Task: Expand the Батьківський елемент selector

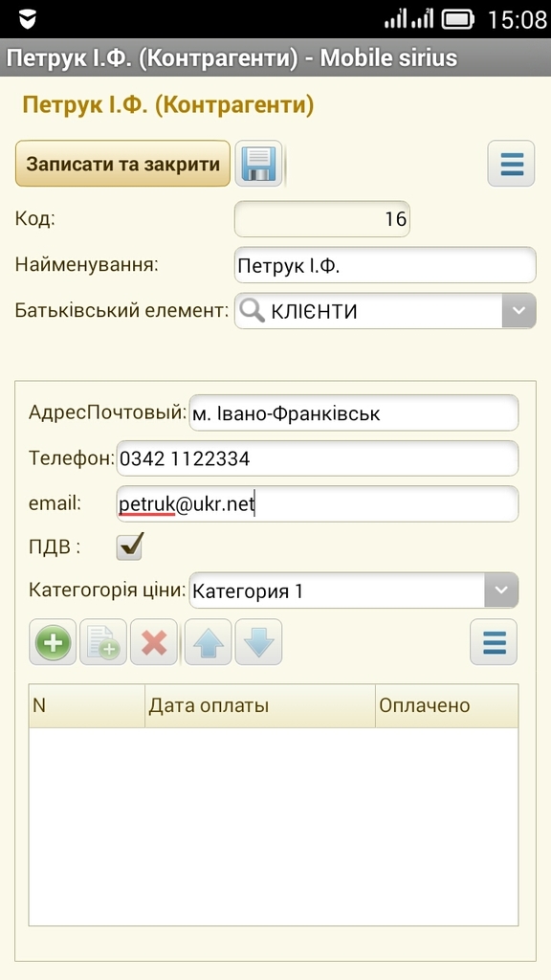Action: pyautogui.click(x=518, y=311)
